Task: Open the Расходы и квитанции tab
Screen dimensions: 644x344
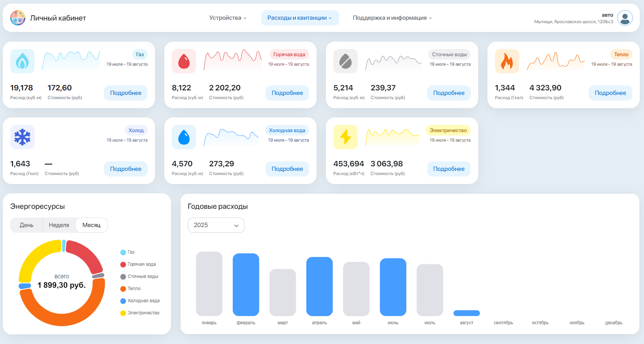Action: (x=300, y=17)
